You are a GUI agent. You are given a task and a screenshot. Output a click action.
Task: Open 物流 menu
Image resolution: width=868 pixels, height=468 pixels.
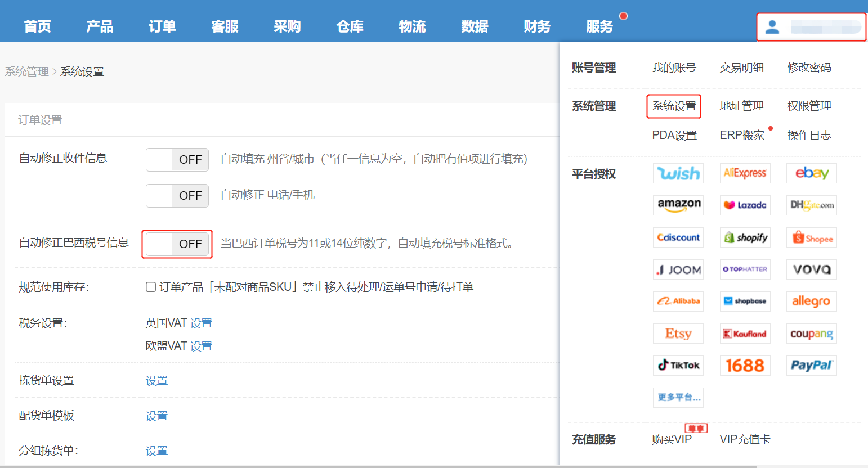tap(413, 26)
